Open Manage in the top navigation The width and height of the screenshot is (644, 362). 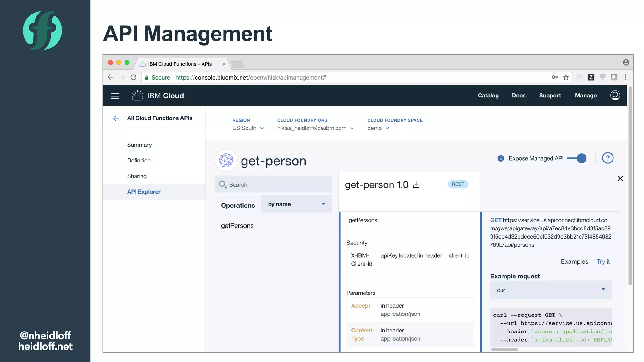tap(586, 96)
